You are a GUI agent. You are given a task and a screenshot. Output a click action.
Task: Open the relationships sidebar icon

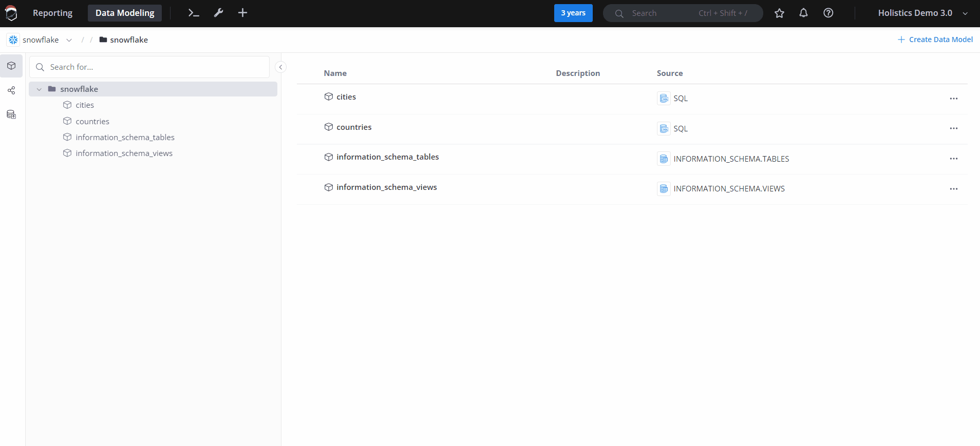tap(11, 90)
